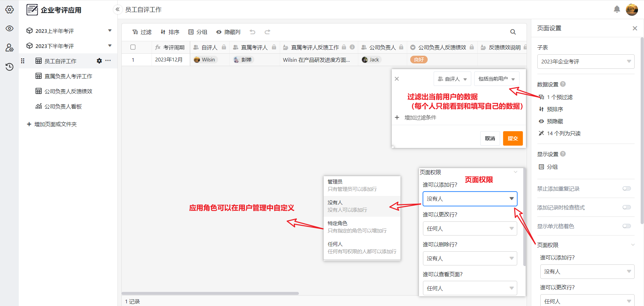
Task: Click the search magnifier in table toolbar
Action: coord(513,32)
